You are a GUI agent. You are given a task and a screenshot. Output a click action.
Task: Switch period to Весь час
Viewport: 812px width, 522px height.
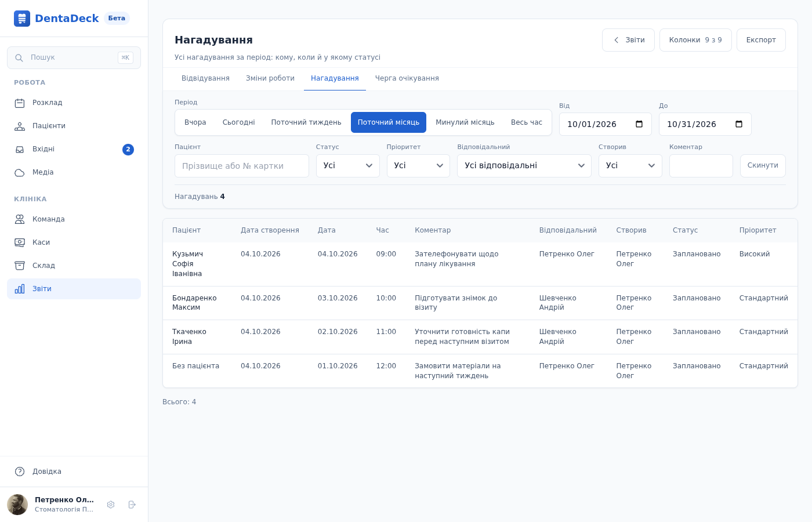527,122
